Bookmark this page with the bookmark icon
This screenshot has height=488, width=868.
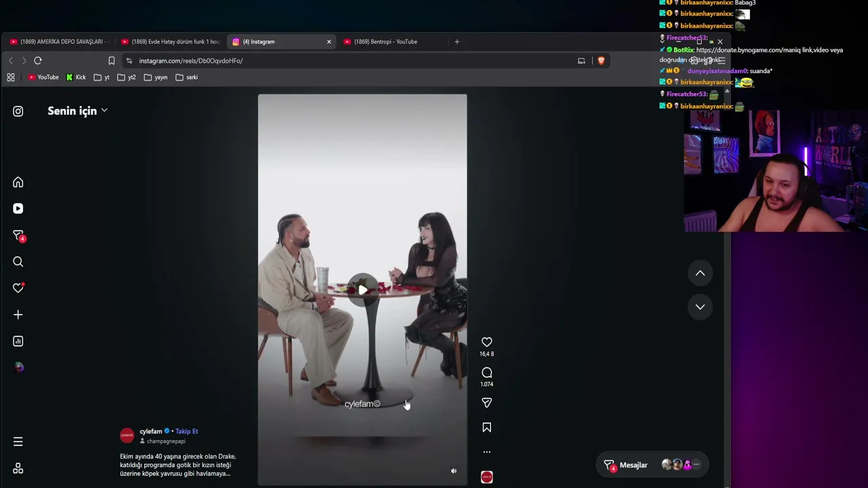click(111, 60)
